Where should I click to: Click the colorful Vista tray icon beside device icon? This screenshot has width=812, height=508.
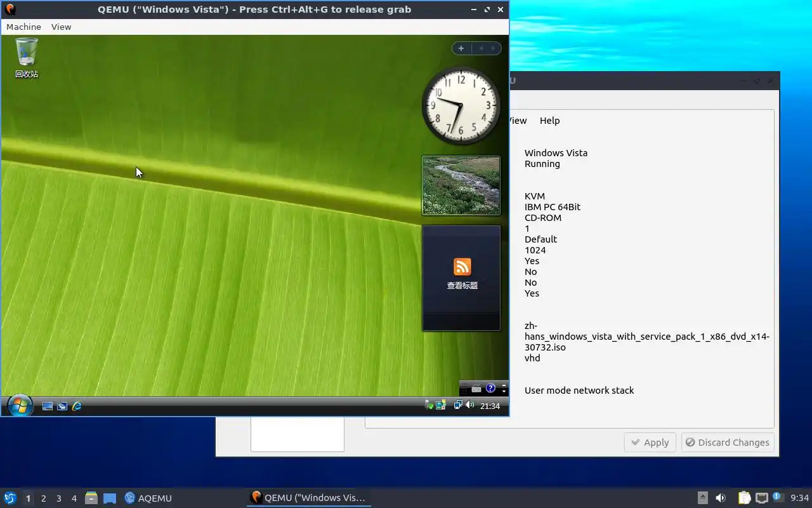(441, 405)
